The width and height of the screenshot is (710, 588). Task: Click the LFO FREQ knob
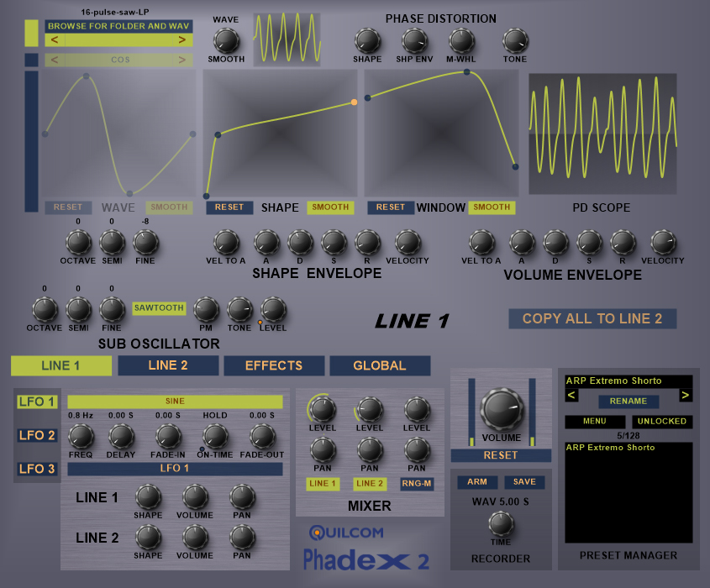tap(81, 438)
